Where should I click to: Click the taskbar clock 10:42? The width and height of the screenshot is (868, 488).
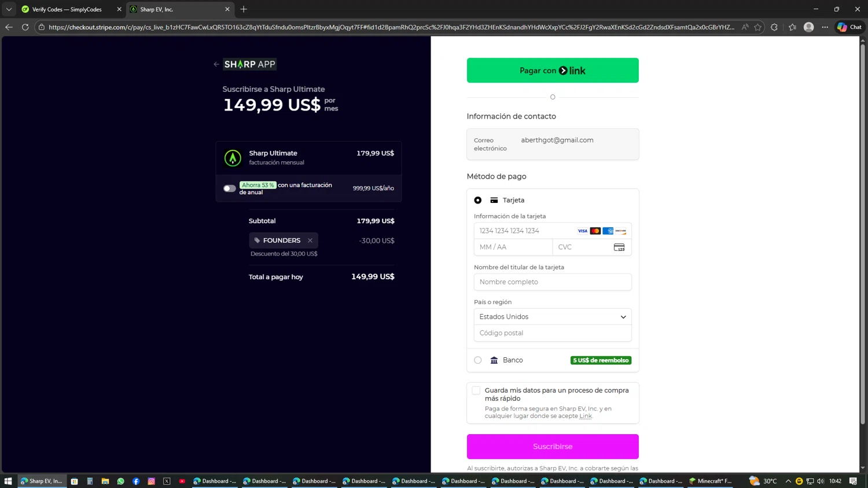pyautogui.click(x=835, y=481)
